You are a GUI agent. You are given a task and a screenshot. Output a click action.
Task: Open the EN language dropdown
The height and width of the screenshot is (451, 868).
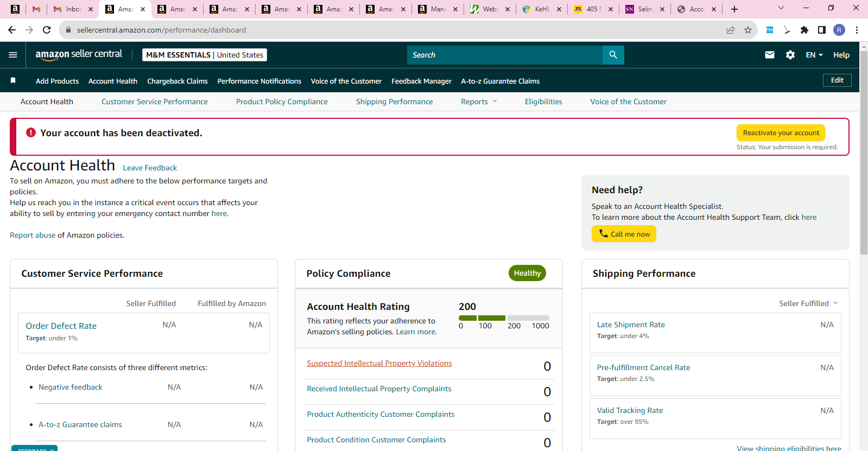(x=814, y=55)
